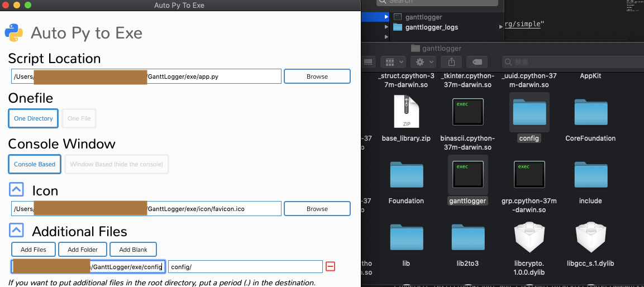Viewport: 644px width, 287px height.
Task: Click the gallery view icon in Finder toolbar
Action: pyautogui.click(x=368, y=62)
